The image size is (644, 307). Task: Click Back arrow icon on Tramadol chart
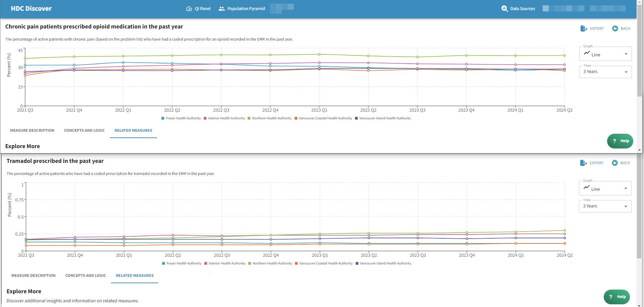tap(614, 163)
